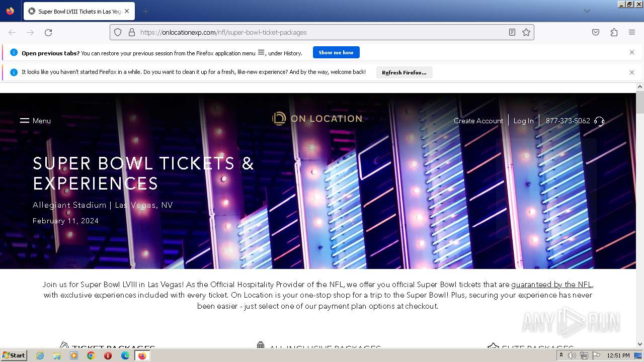The image size is (644, 362).
Task: Open a new tab with plus button
Action: point(145,11)
